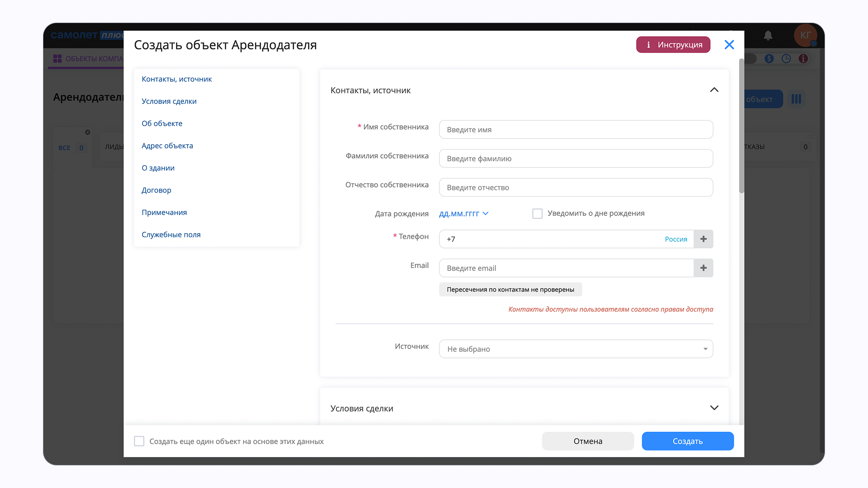Screen dimensions: 868x488
Task: Click the red info icon in the top bar
Action: (803, 59)
